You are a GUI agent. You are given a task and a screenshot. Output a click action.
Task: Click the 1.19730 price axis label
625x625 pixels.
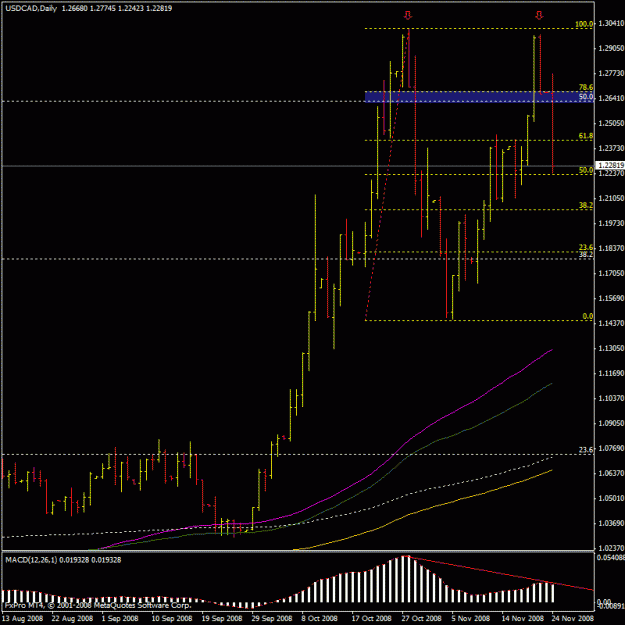pos(611,223)
